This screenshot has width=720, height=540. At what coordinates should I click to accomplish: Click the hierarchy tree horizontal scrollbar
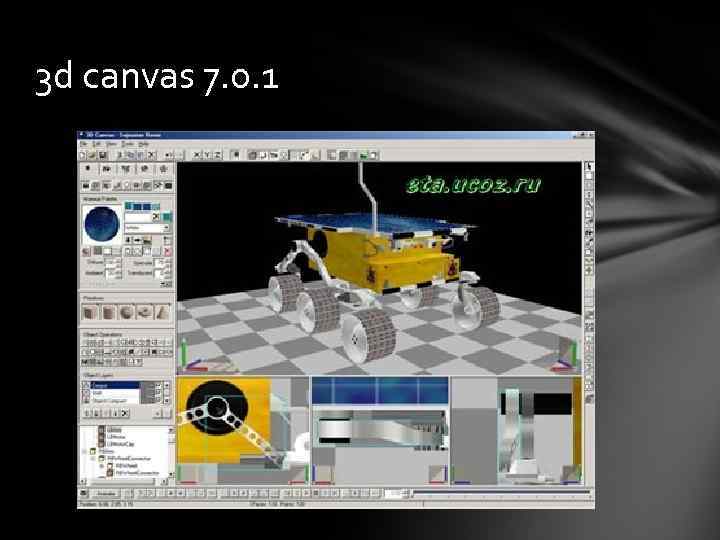[x=123, y=482]
